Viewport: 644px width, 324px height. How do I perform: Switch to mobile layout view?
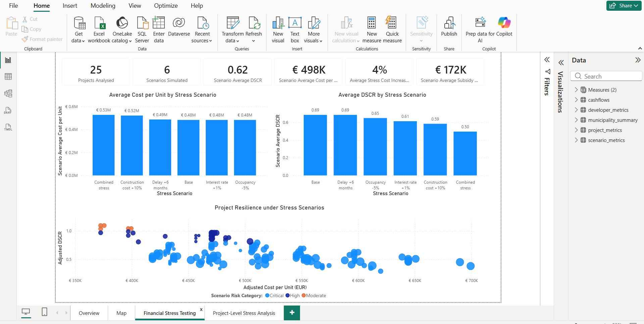coord(44,312)
